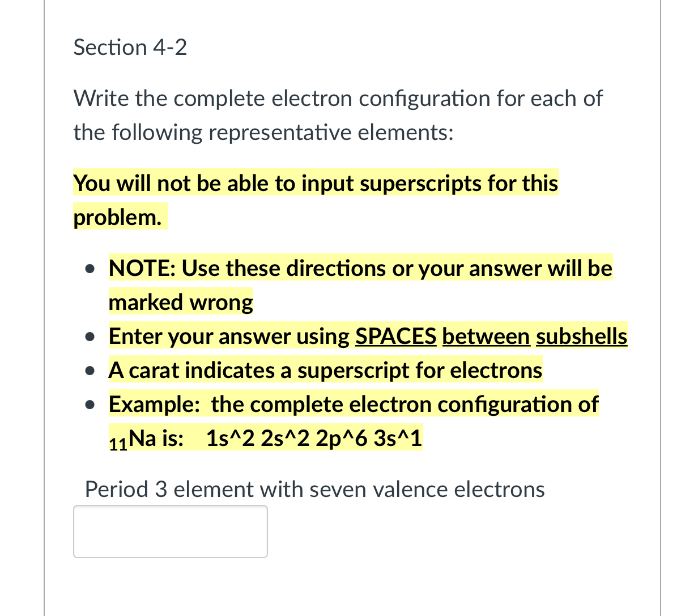Select the first bullet point marker

tap(91, 268)
